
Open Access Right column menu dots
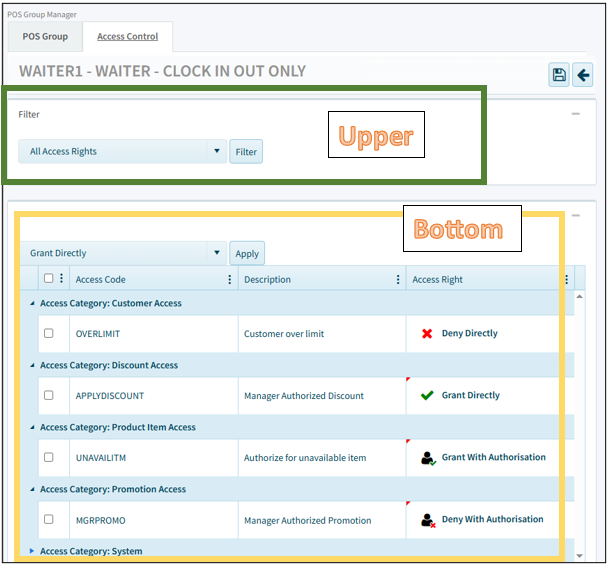[566, 280]
